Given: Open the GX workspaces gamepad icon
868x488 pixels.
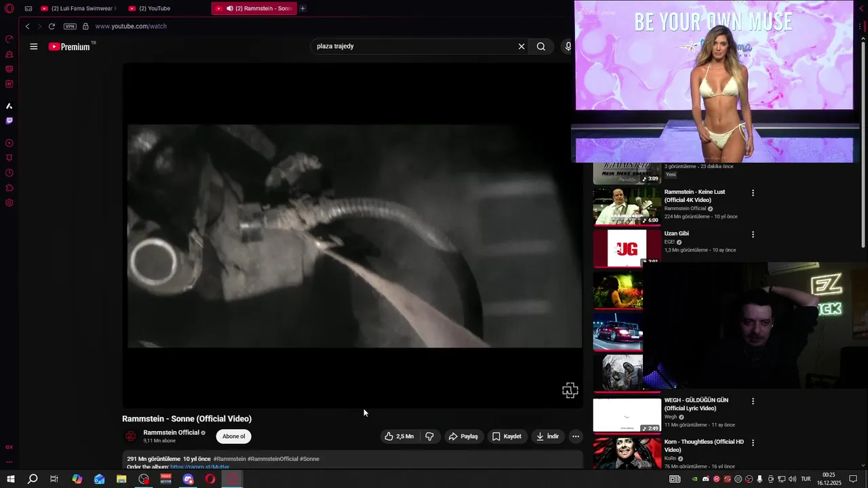Looking at the screenshot, I should [28, 8].
